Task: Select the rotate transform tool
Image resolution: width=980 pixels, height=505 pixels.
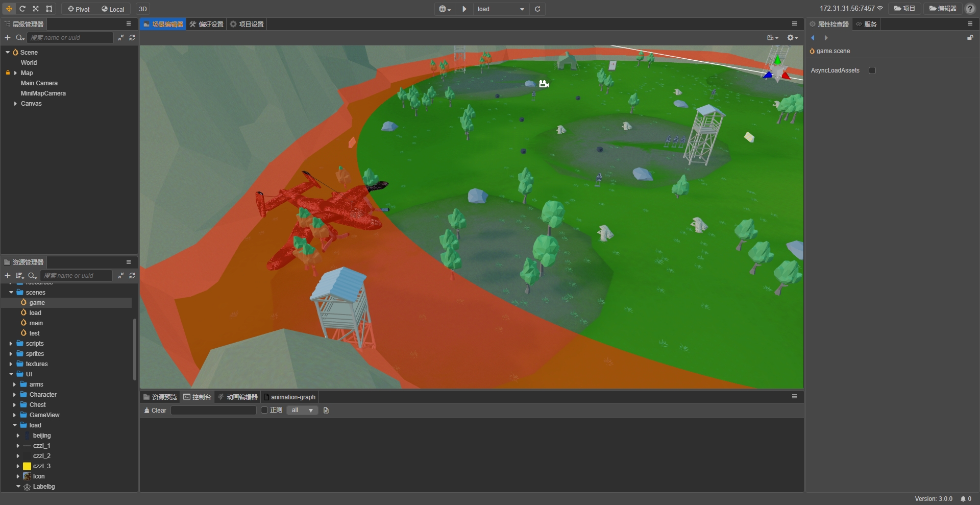Action: coord(22,9)
